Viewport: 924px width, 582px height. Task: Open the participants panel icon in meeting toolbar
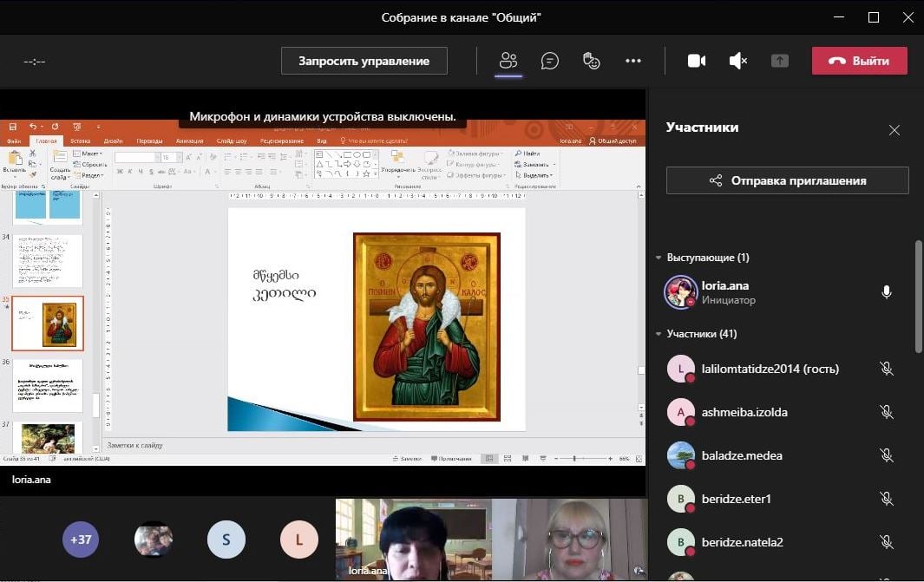(508, 61)
